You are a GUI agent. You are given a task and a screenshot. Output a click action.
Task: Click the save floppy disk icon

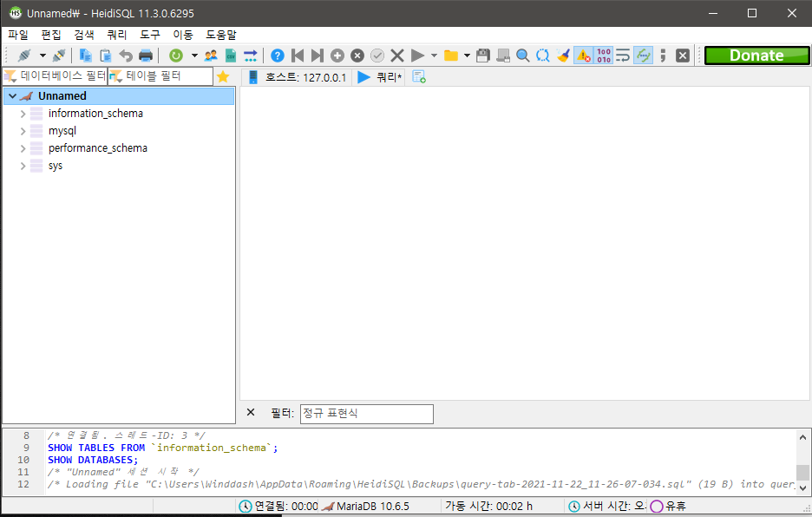[x=483, y=56]
